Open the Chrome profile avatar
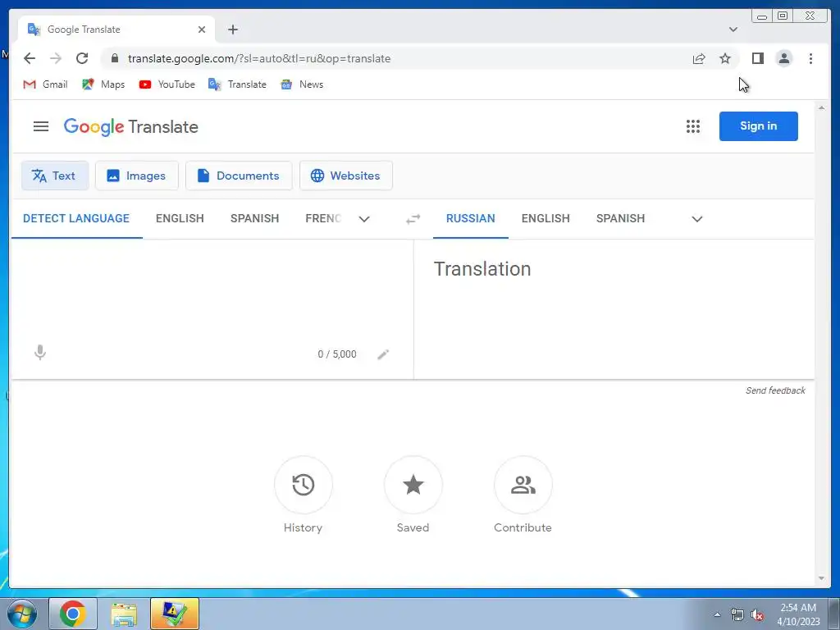This screenshot has height=630, width=840. tap(783, 58)
